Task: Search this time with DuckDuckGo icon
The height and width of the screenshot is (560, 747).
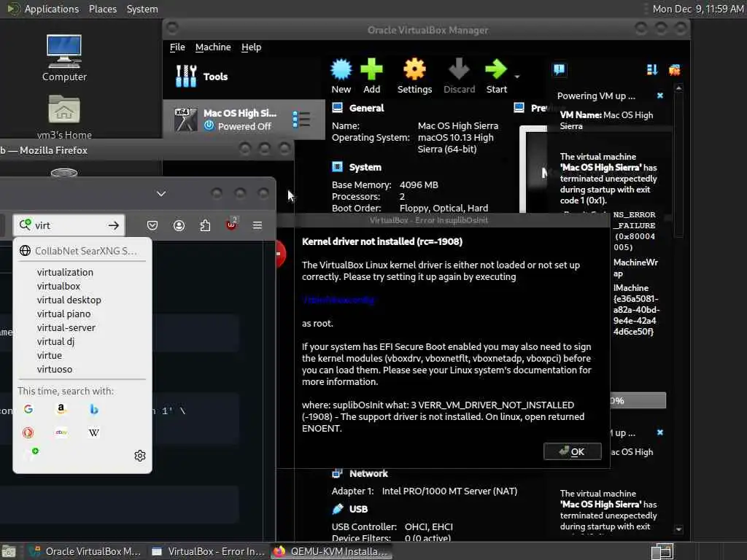Action: pyautogui.click(x=28, y=432)
